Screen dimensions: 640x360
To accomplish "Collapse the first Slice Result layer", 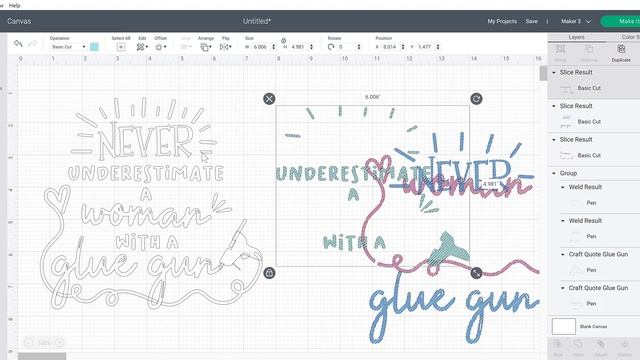I will (x=554, y=73).
